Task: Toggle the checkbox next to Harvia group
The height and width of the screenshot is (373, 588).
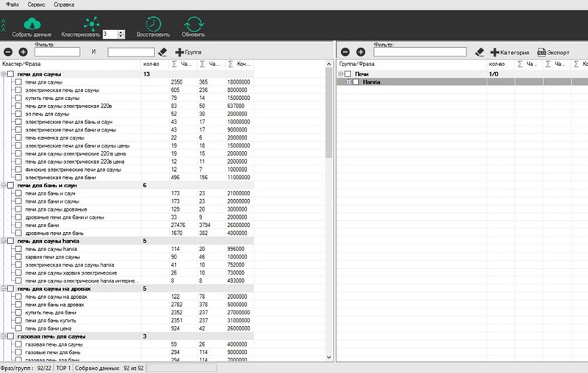Action: pos(356,82)
